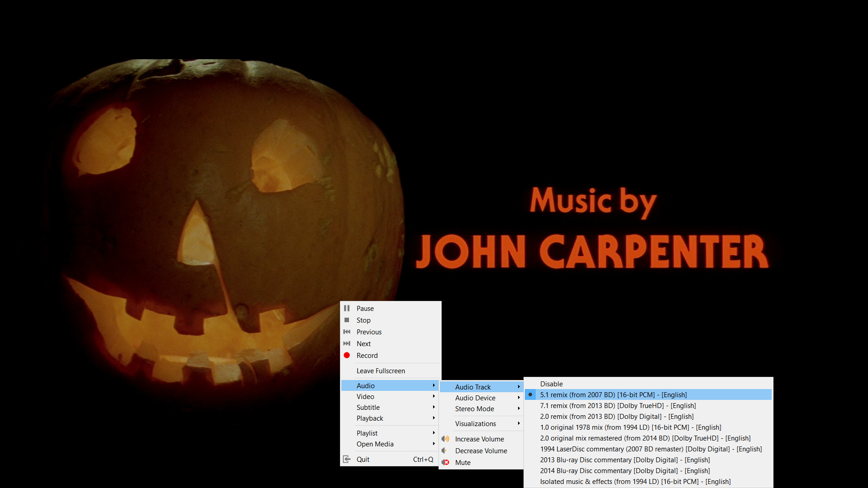The width and height of the screenshot is (868, 488).
Task: Select 2014 Blu-ray Disc commentary track
Action: click(x=648, y=470)
